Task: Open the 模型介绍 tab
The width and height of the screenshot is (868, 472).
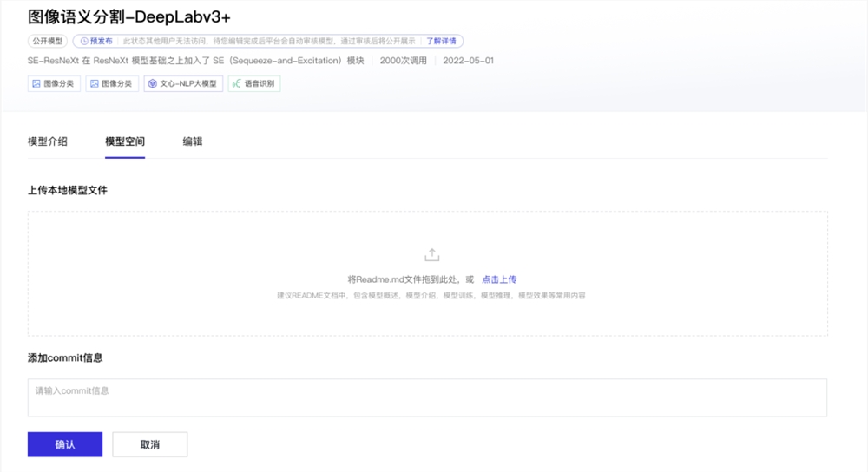Action: (48, 141)
